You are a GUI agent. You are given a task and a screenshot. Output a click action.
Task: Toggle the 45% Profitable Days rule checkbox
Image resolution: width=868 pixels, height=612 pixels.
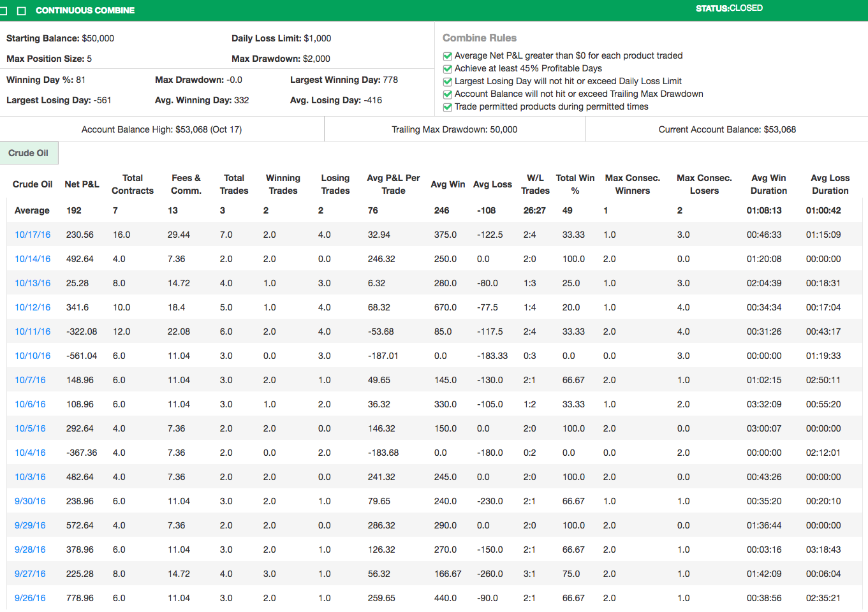[448, 69]
